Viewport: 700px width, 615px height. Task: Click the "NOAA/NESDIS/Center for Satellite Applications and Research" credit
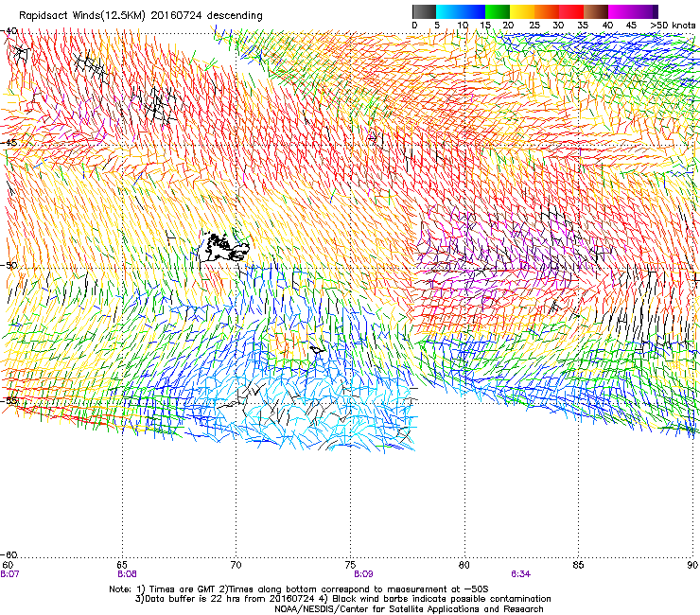pyautogui.click(x=409, y=609)
